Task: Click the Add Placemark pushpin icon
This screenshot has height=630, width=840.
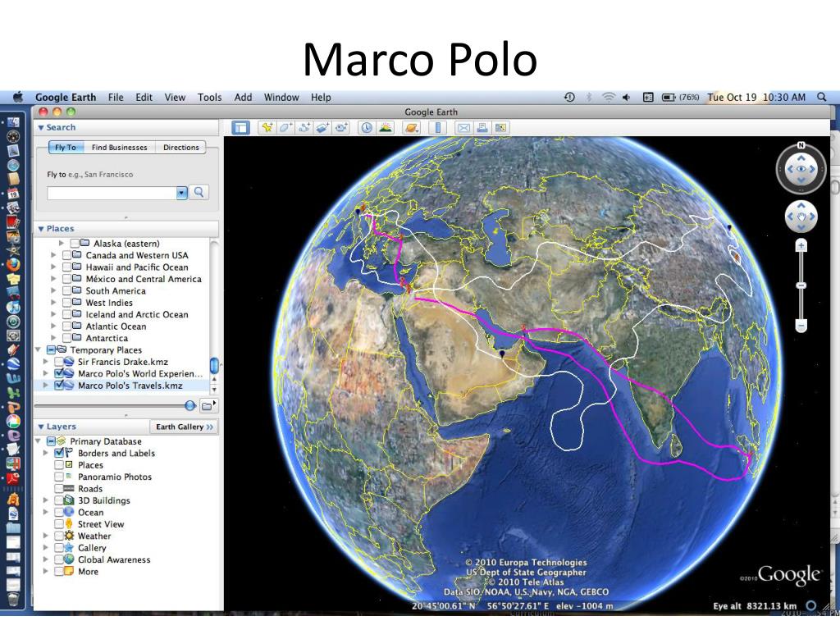Action: click(x=267, y=127)
